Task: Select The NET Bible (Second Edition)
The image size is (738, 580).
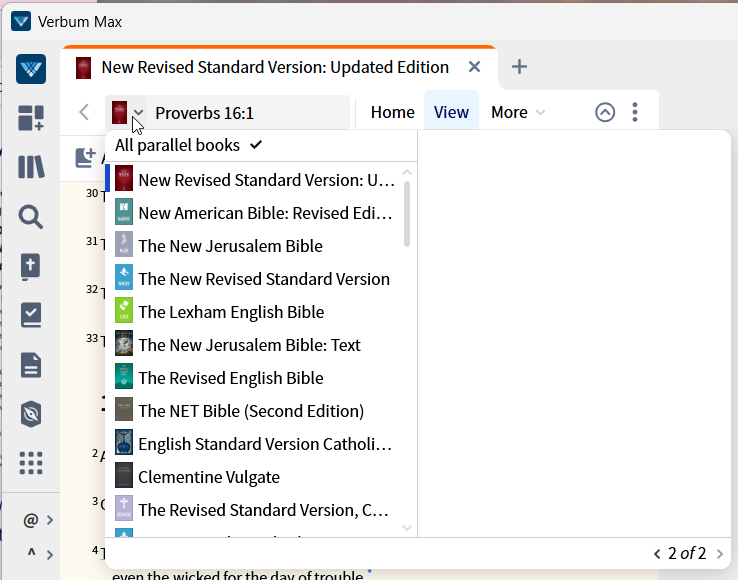Action: pos(257,411)
